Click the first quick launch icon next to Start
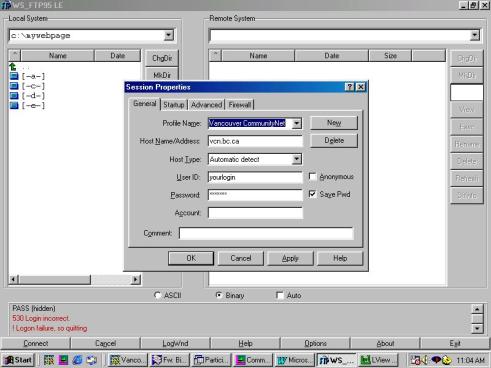491x368 pixels. pos(49,360)
